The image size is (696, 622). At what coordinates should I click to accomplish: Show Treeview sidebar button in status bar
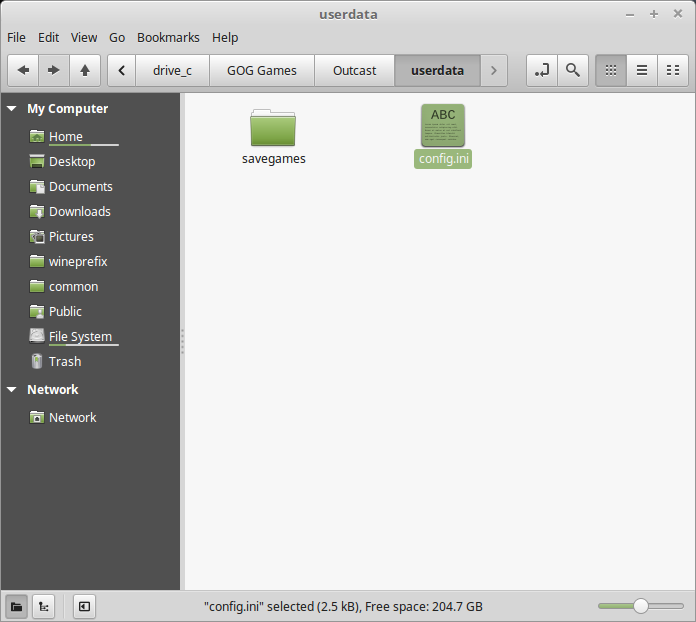pyautogui.click(x=44, y=606)
